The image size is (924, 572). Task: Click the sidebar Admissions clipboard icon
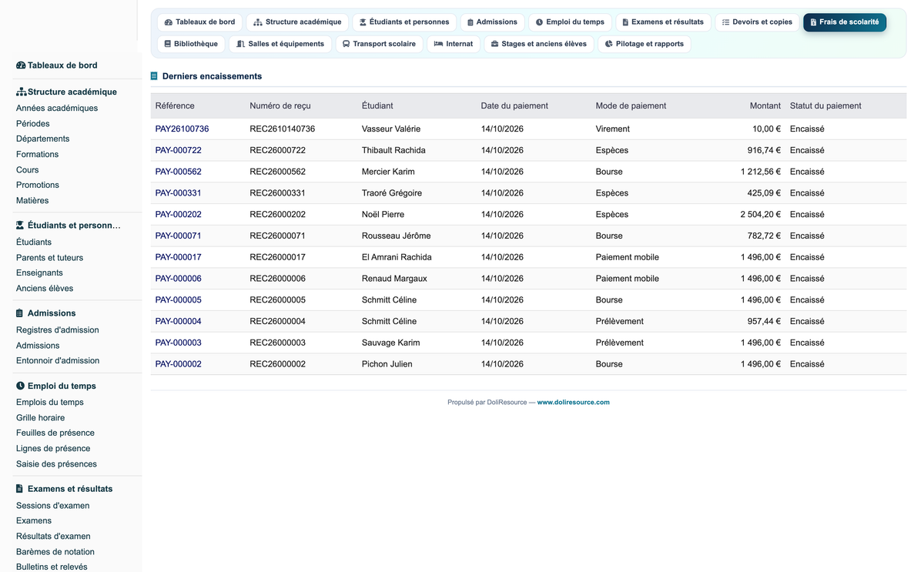pos(19,313)
